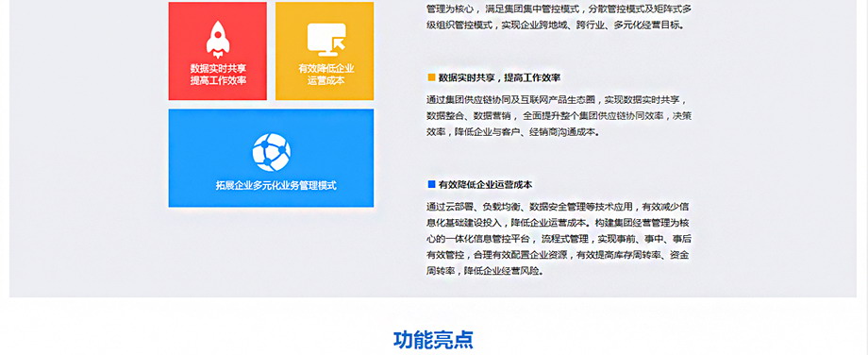Screen dimensions: 868x355
Task: Select the red tile 数据实时共享 提高工作效率
Action: pos(218,51)
